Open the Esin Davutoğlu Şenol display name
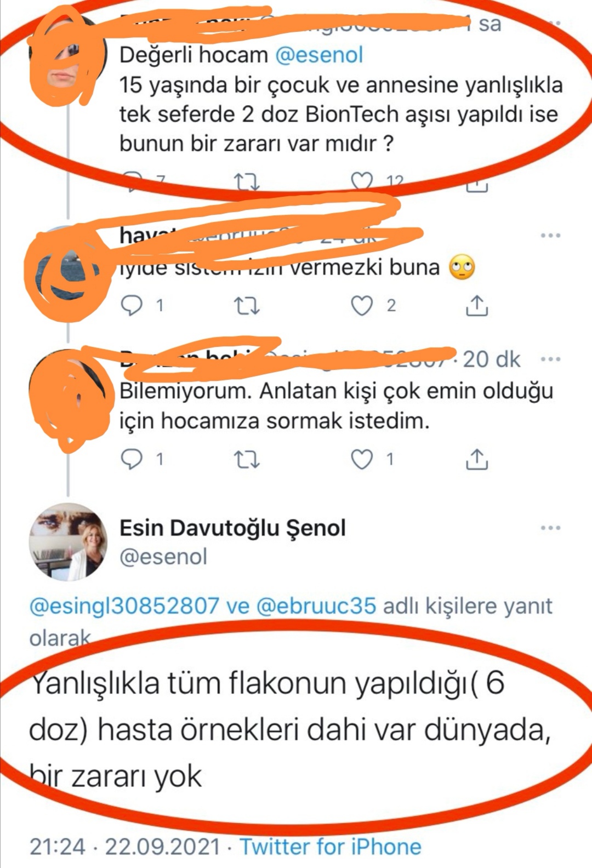The width and height of the screenshot is (592, 868). click(232, 528)
